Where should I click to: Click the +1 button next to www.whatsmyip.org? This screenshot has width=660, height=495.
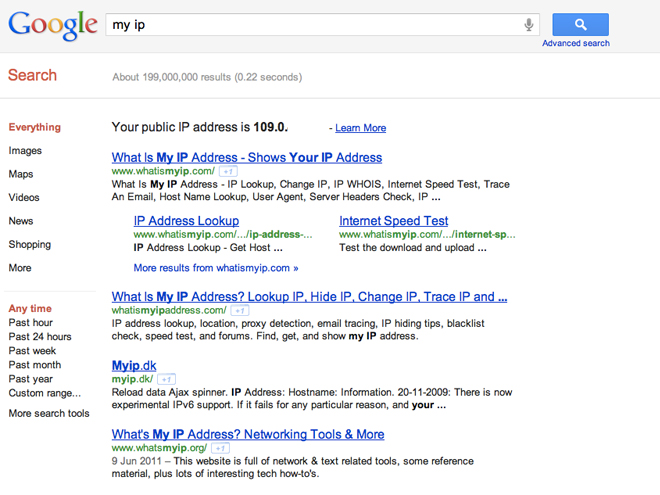[220, 448]
